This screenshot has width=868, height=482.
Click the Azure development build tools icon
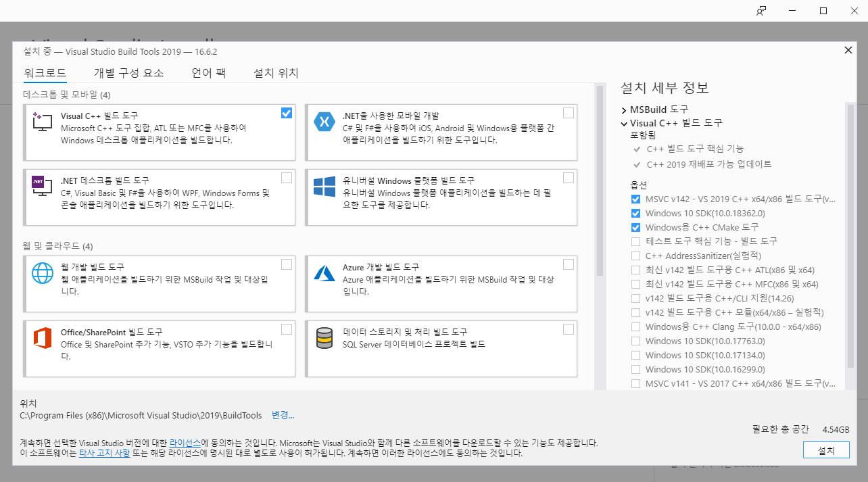click(324, 273)
